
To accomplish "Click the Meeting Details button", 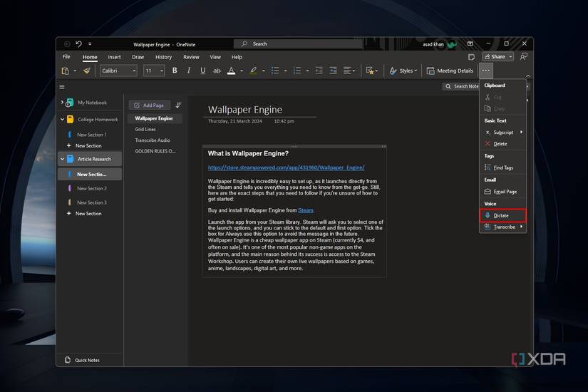I will pos(450,71).
